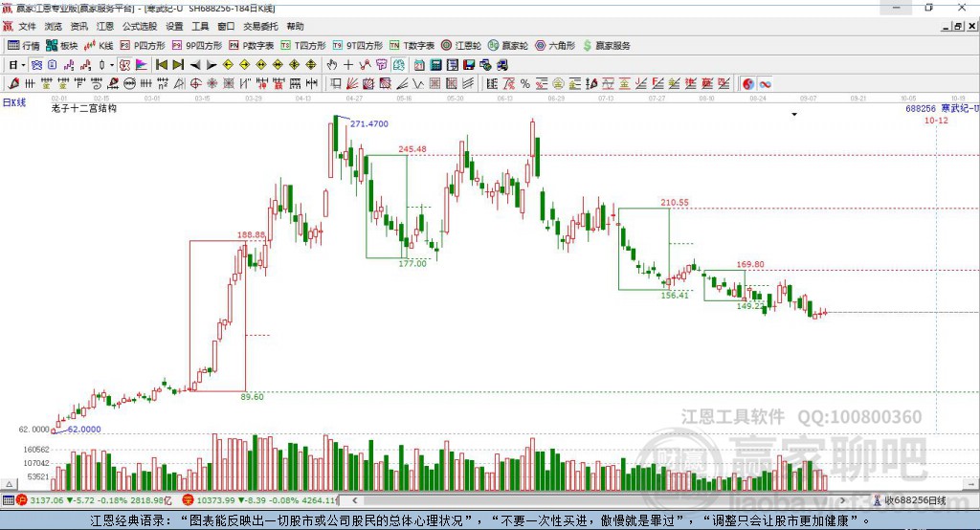Screen dimensions: 980x530
Task: Open the 板块 sector view
Action: [61, 46]
